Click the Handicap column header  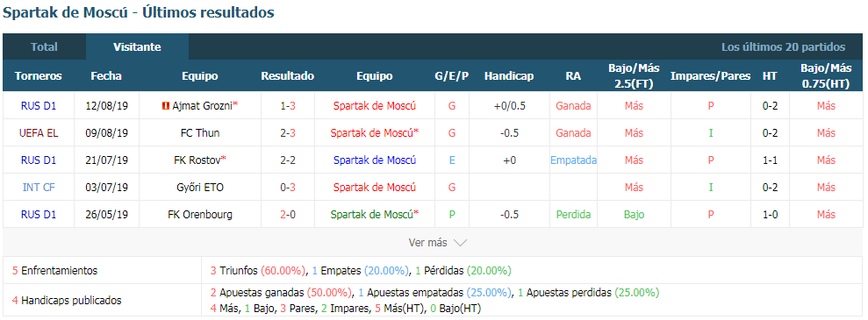pyautogui.click(x=509, y=76)
